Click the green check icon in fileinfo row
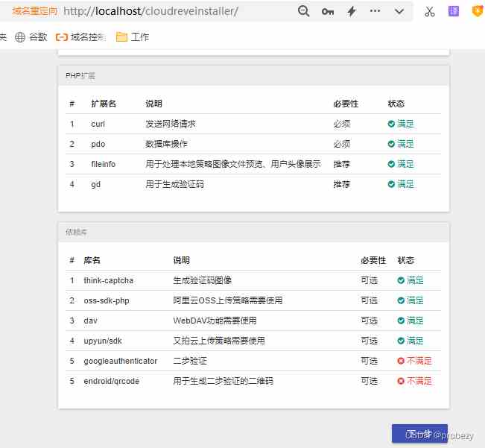The height and width of the screenshot is (448, 485). click(x=391, y=164)
